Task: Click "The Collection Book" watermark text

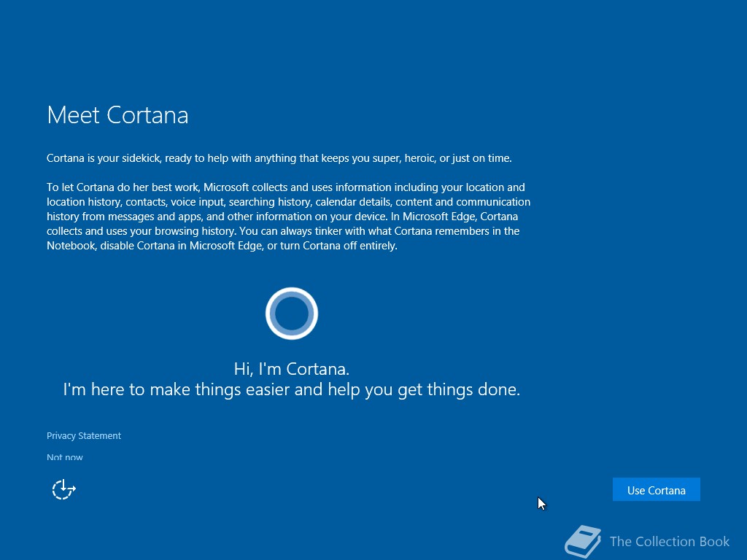Action: click(x=670, y=542)
